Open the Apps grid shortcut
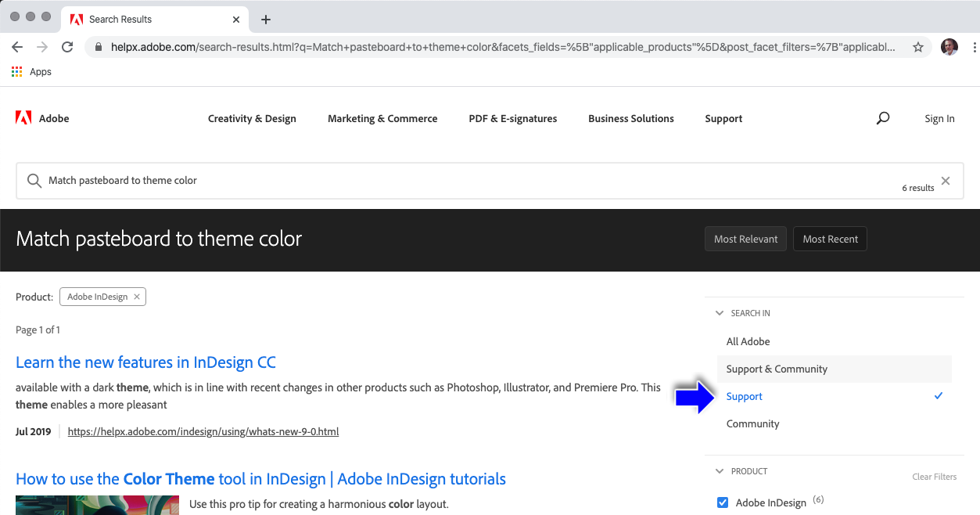The width and height of the screenshot is (980, 515). tap(32, 71)
